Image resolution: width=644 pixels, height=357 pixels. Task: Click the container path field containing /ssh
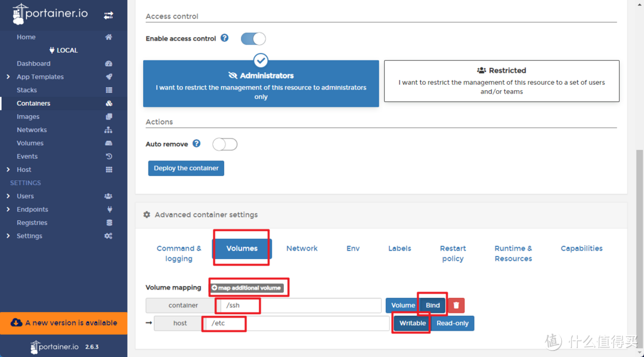(300, 306)
